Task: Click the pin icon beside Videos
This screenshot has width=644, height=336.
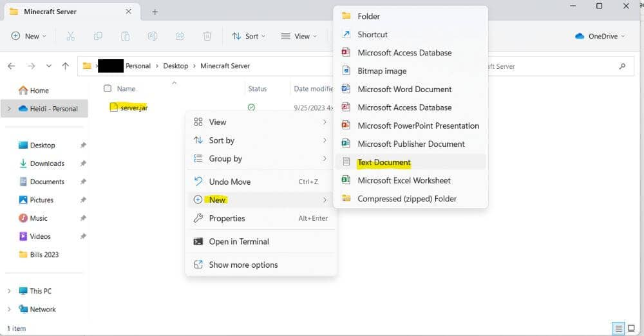Action: [83, 236]
